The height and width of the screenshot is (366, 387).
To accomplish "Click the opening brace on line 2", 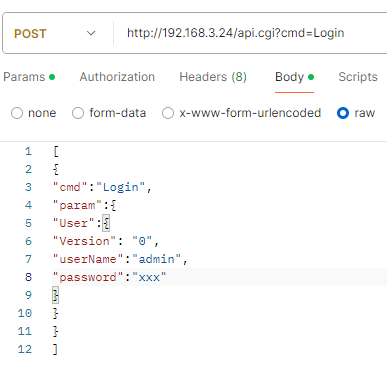I will (56, 169).
